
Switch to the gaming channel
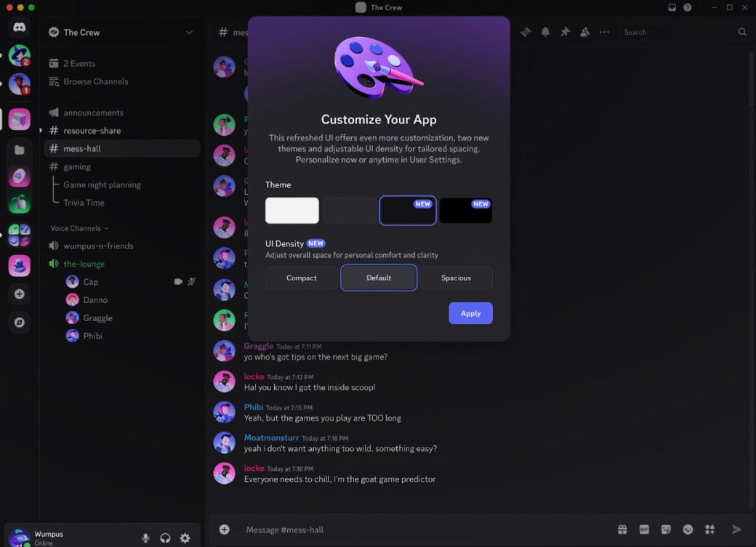click(77, 167)
